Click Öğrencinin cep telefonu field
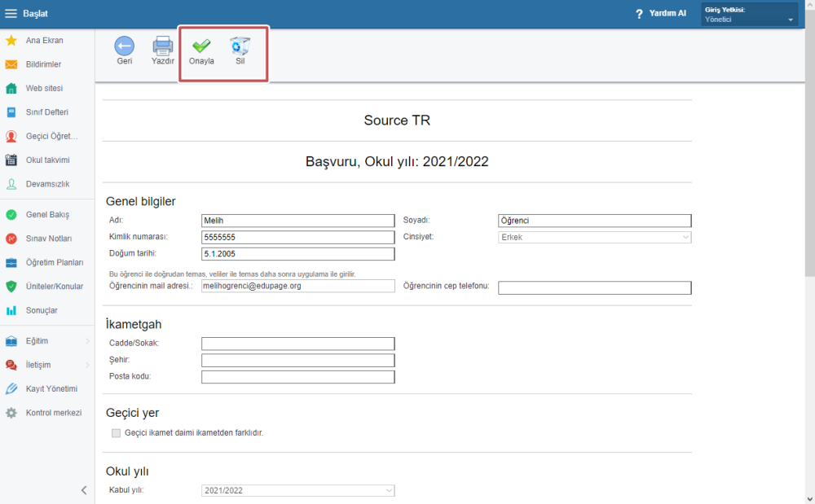Screen dimensions: 815x504 point(594,287)
